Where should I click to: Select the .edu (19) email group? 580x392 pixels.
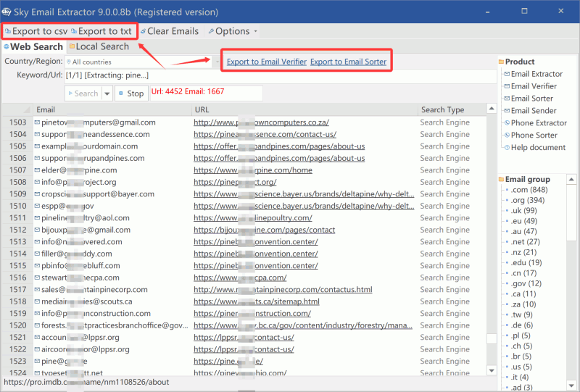(526, 262)
